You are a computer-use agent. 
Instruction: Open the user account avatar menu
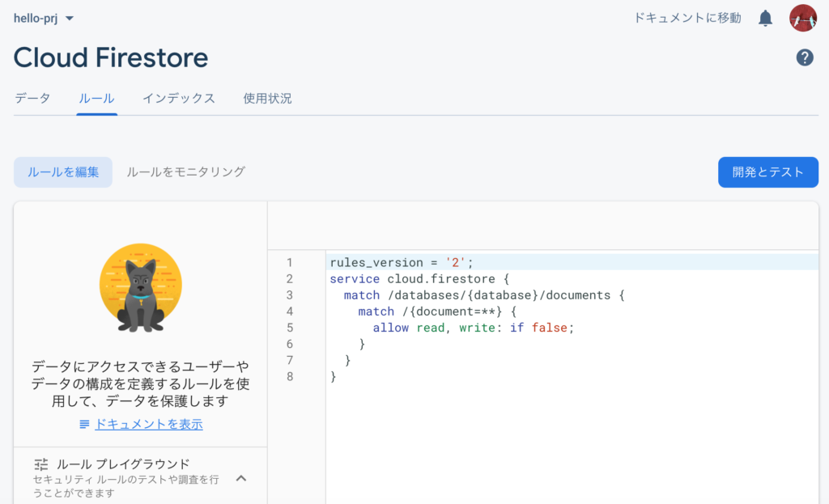pos(801,17)
